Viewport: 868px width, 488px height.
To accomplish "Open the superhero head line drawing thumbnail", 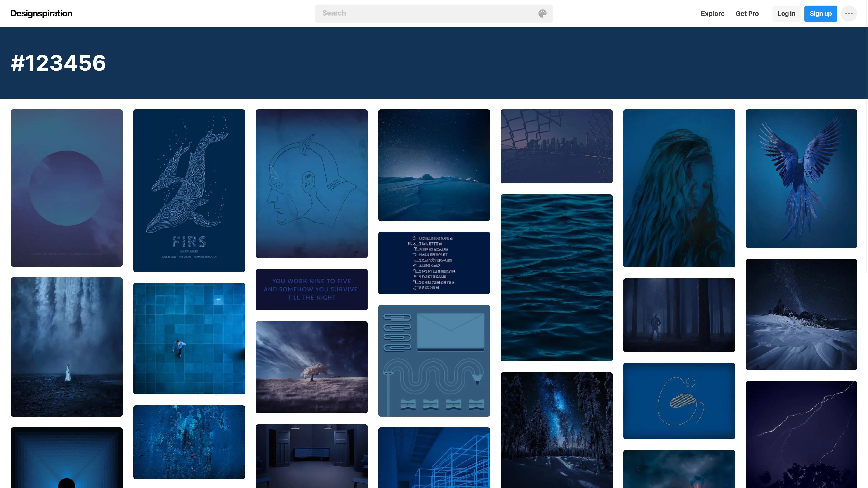I will 311,183.
